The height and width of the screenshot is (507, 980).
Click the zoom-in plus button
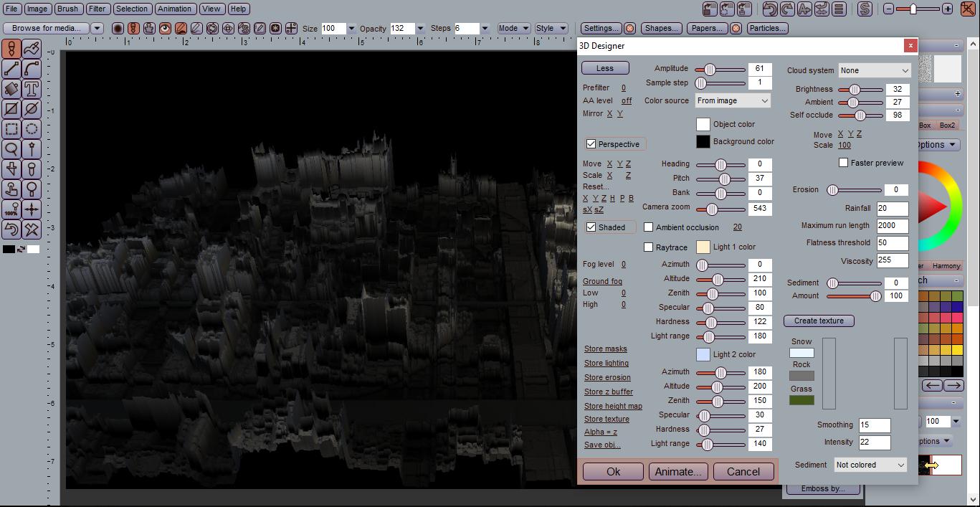click(x=948, y=9)
